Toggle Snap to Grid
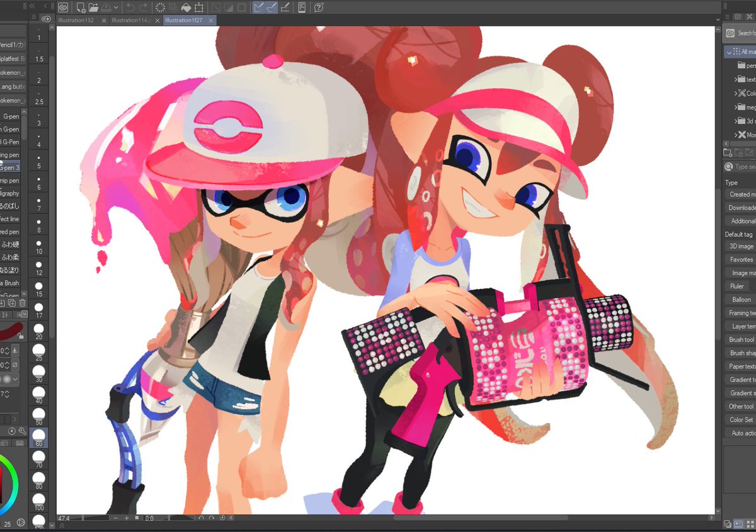 click(x=284, y=8)
